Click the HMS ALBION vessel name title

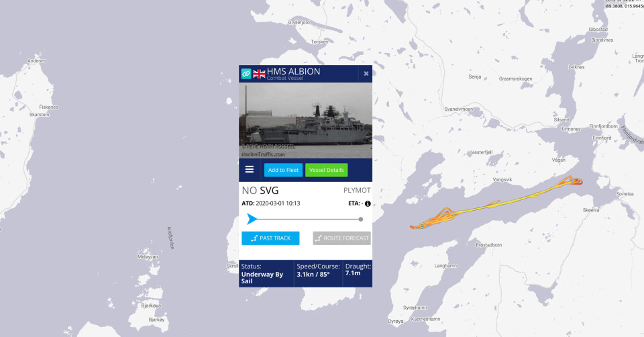pos(294,72)
